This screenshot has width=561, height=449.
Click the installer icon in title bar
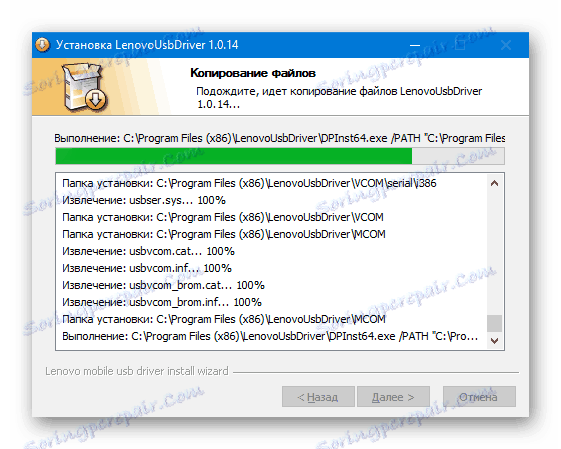42,45
